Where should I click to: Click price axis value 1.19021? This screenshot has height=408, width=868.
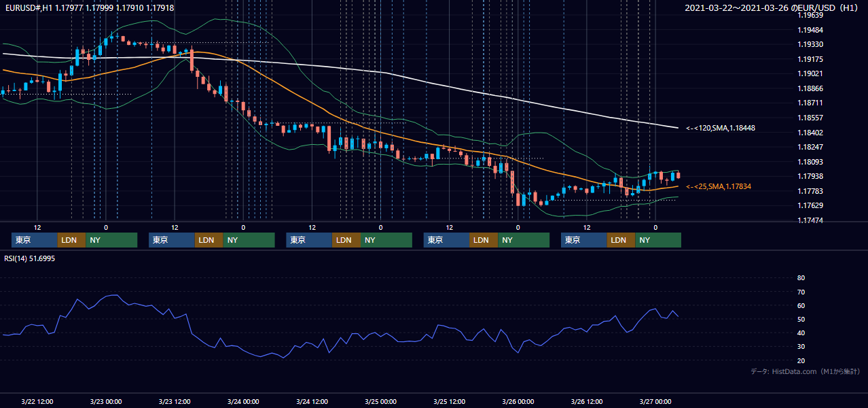[810, 73]
